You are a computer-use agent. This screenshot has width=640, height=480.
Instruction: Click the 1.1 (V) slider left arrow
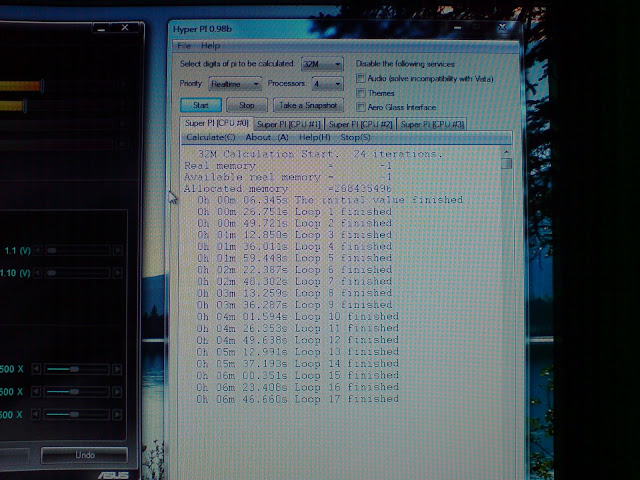pos(38,250)
